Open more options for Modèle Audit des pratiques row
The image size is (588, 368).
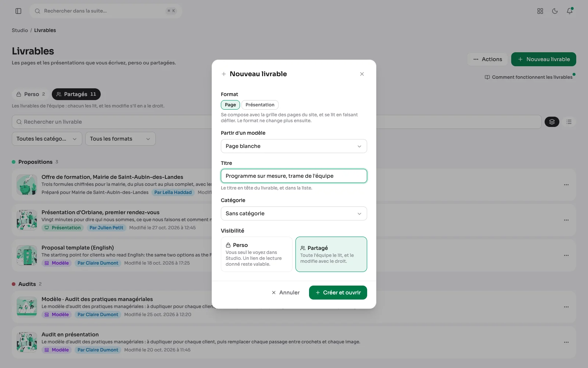pyautogui.click(x=566, y=307)
